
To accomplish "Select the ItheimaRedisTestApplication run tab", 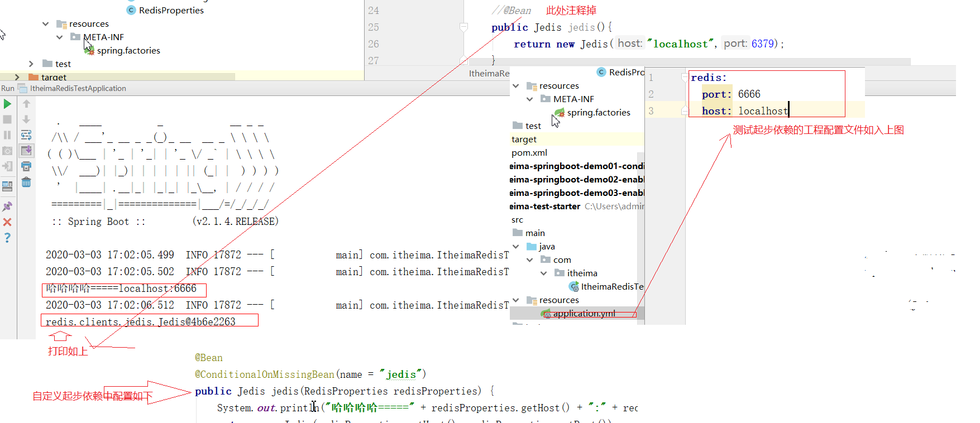I will 78,88.
